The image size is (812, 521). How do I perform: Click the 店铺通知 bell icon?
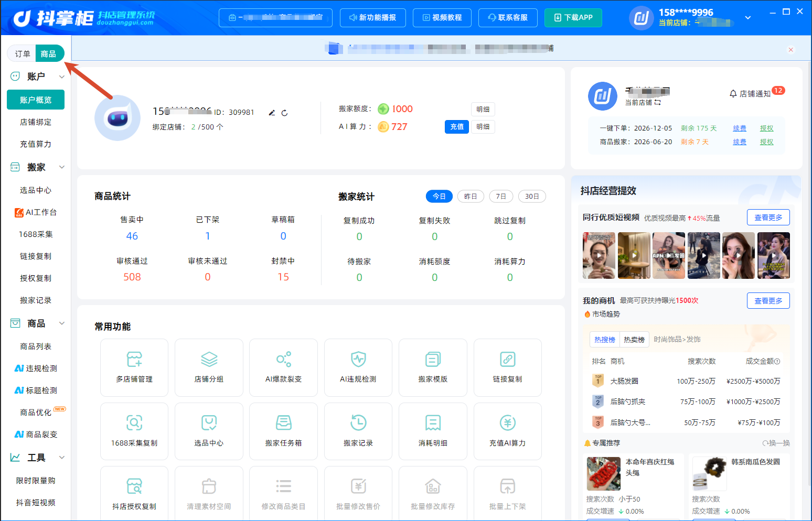click(x=733, y=94)
